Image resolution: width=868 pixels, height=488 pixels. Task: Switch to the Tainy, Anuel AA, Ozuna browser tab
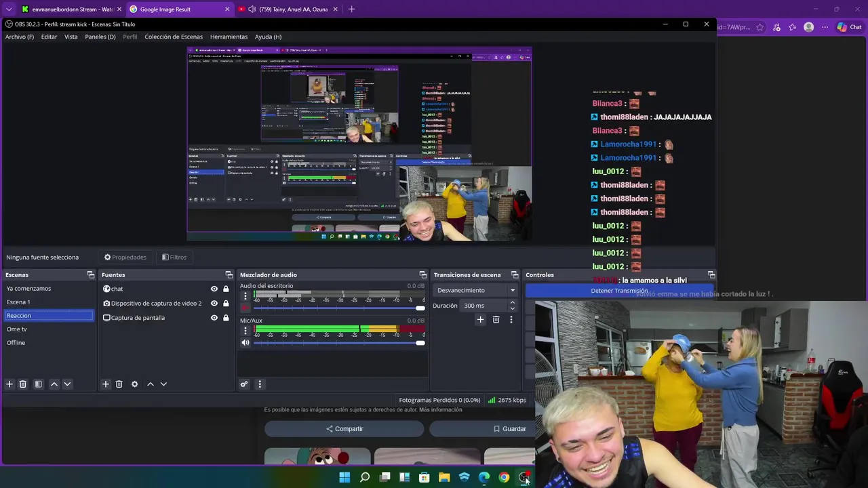pos(288,9)
